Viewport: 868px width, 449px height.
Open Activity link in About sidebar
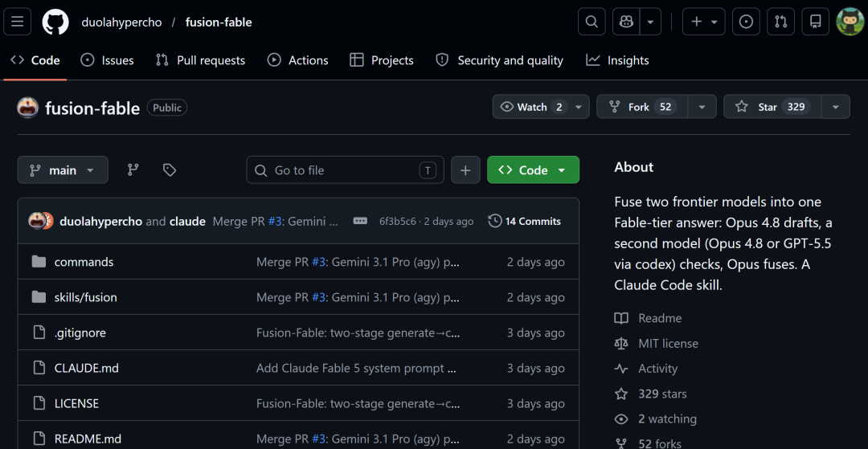coord(646,368)
